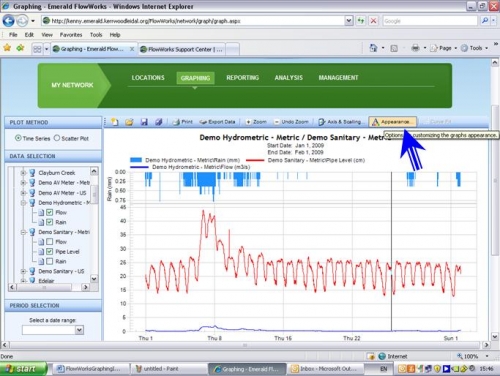500x376 pixels.
Task: Open the address bar dropdown arrow
Action: click(x=349, y=21)
